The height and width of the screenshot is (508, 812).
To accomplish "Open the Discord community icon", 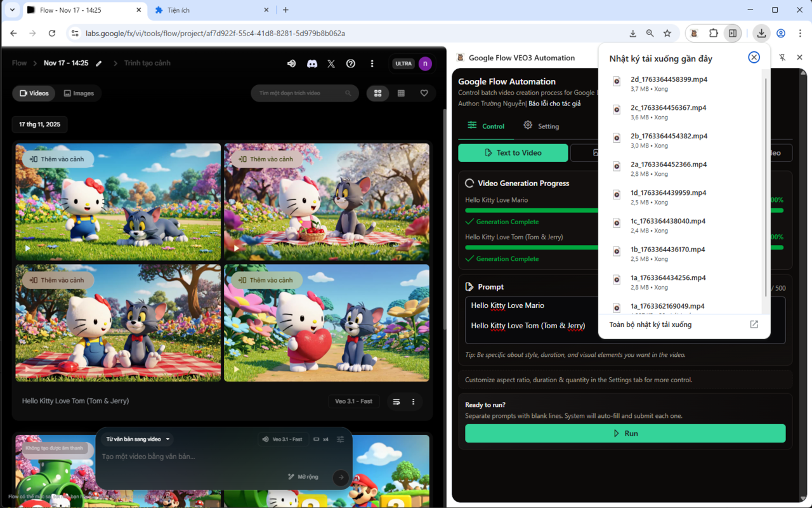I will point(311,63).
